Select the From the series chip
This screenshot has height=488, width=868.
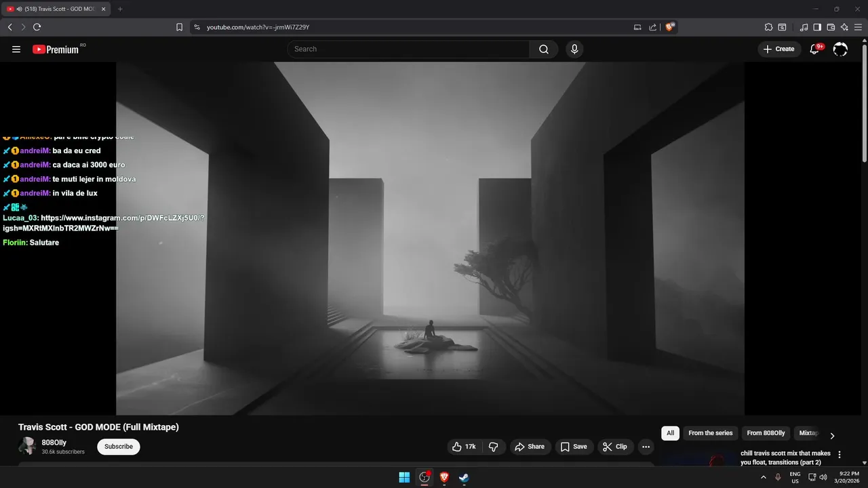tap(711, 433)
